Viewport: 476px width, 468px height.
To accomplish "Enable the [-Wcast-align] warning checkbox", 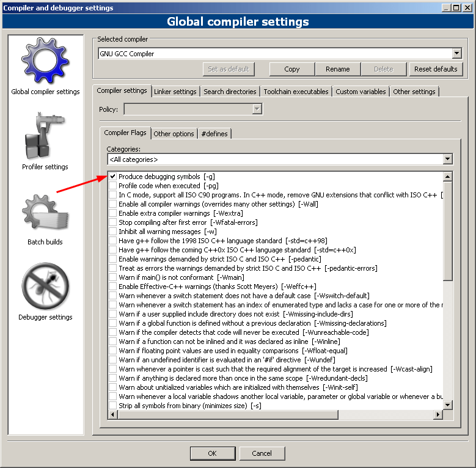I will [113, 369].
